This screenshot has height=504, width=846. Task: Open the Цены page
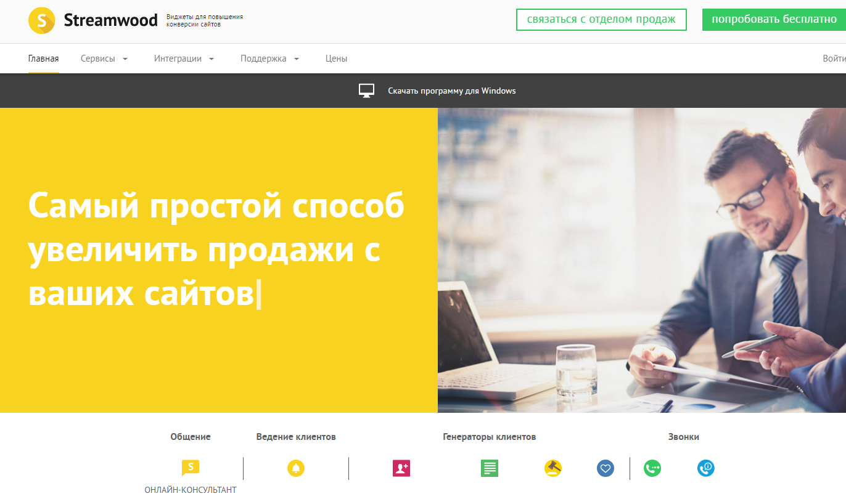coord(336,59)
